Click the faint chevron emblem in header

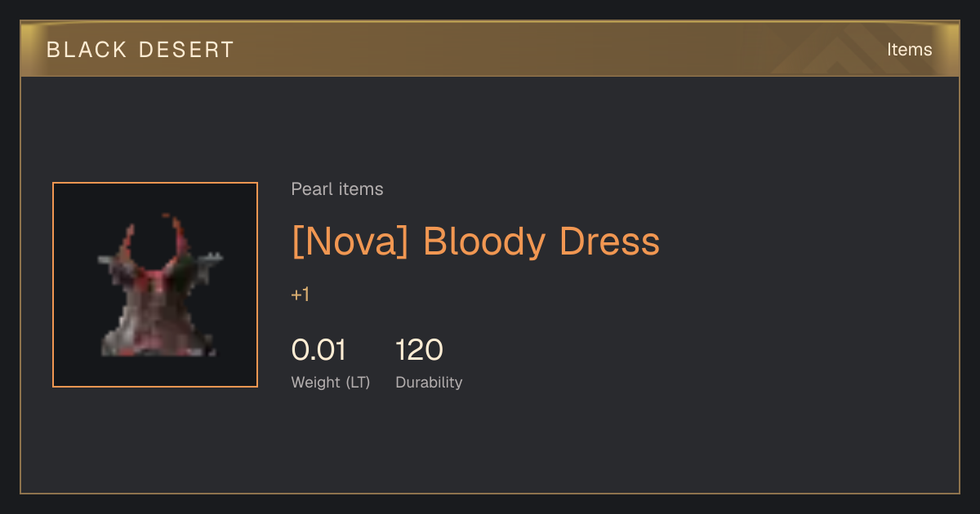pyautogui.click(x=841, y=49)
